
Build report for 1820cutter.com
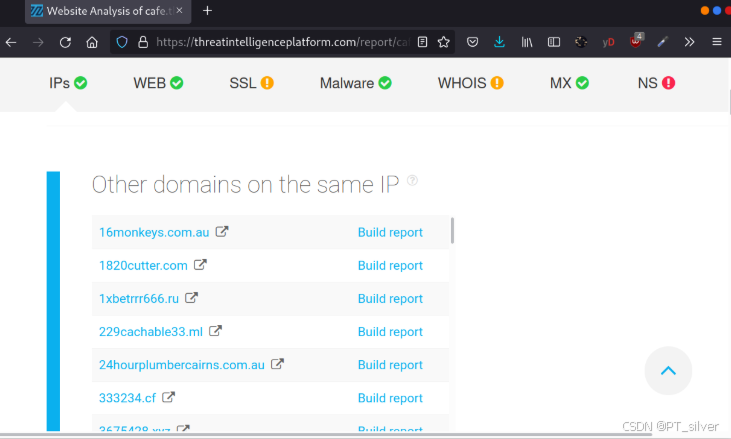click(390, 265)
